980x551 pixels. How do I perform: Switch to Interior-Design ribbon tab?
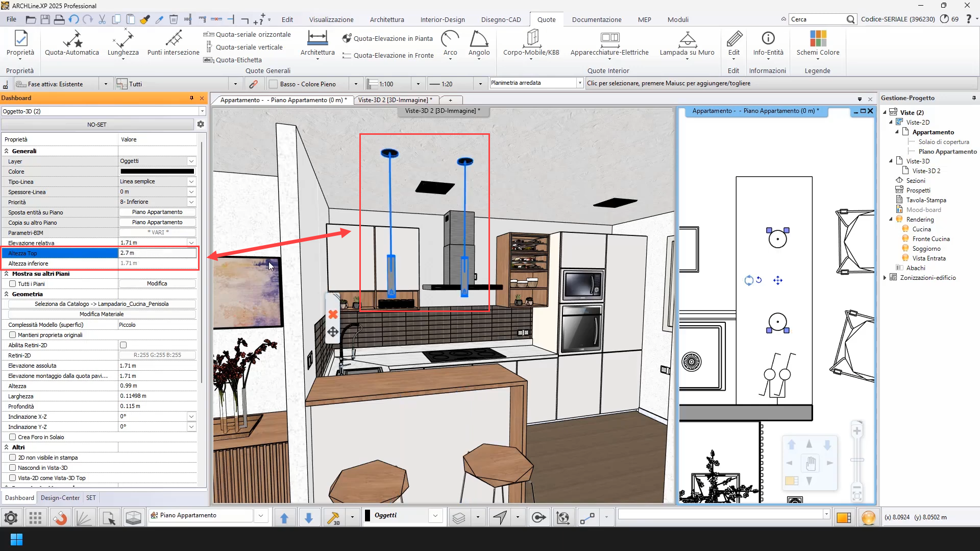tap(443, 19)
